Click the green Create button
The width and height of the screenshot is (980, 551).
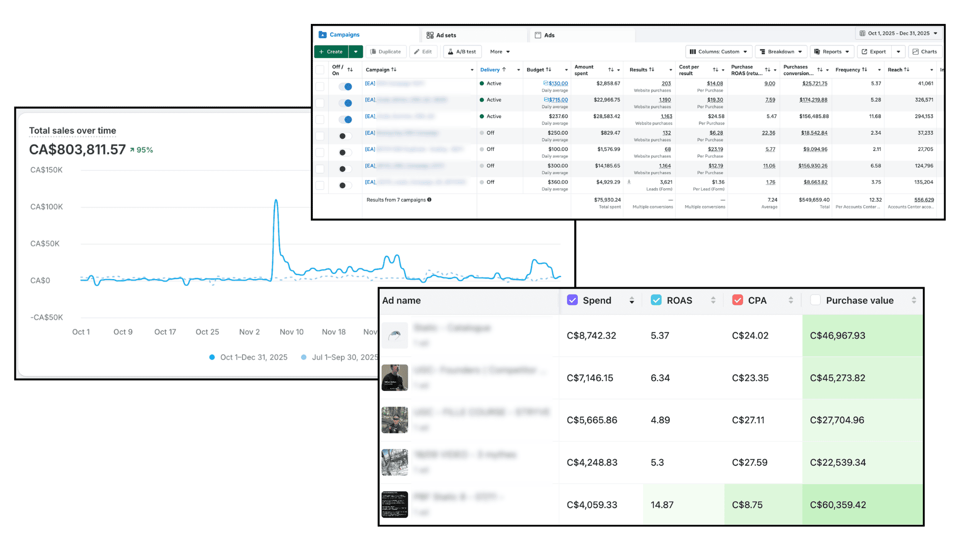tap(331, 52)
